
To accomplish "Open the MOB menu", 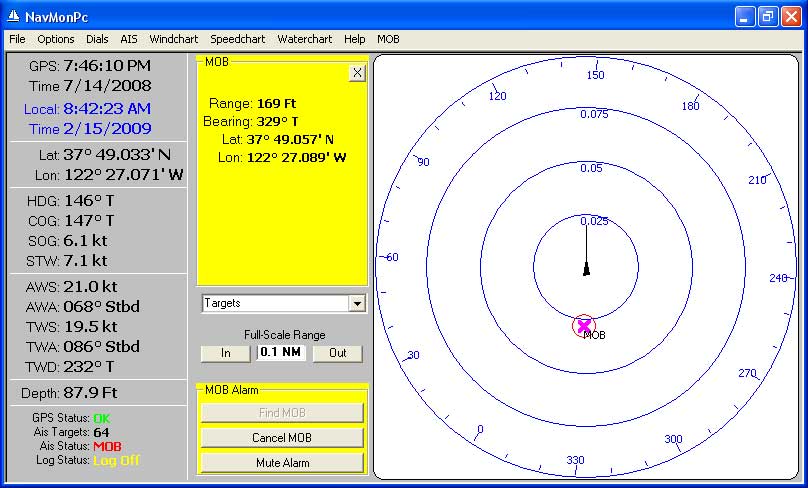I will click(x=388, y=39).
